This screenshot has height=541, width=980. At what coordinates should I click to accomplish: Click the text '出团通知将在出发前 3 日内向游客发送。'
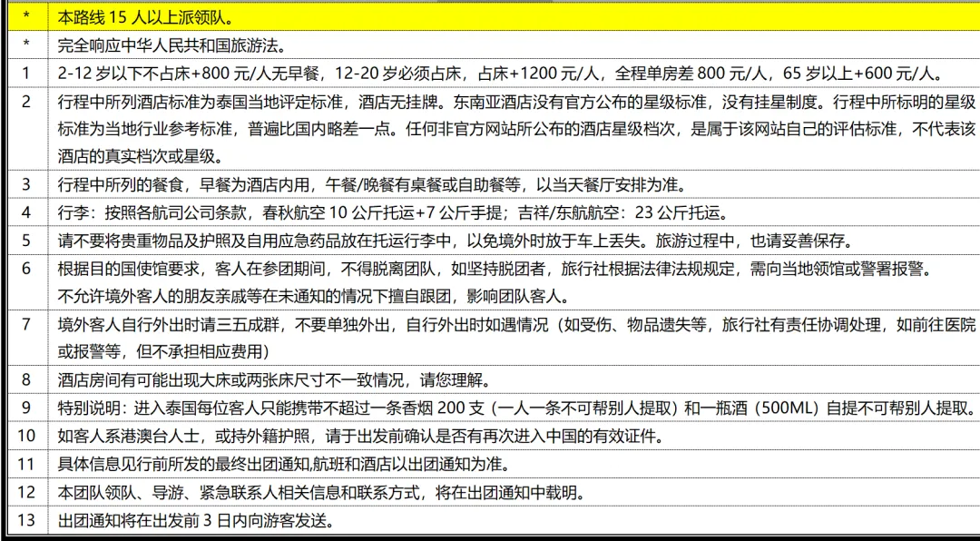pyautogui.click(x=196, y=520)
